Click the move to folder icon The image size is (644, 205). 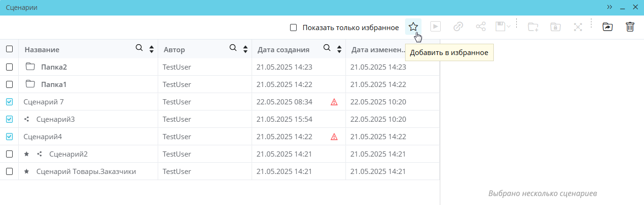(x=607, y=27)
